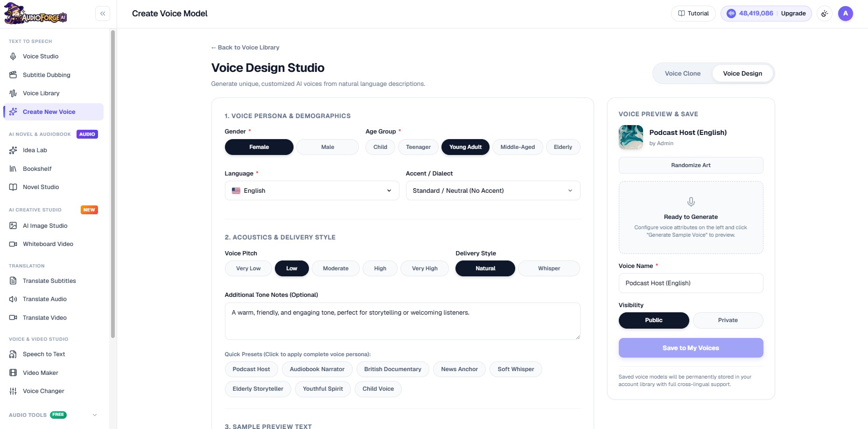Apply the British Documentary preset
This screenshot has height=429, width=868.
point(392,369)
